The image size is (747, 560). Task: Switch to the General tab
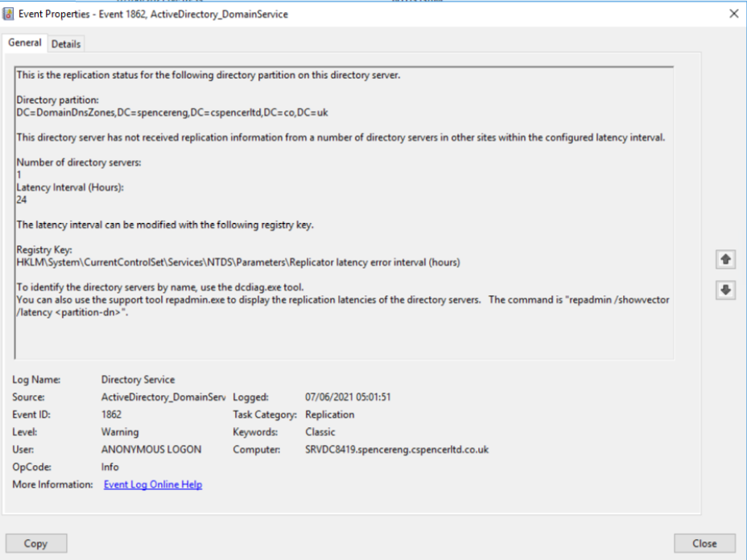click(x=25, y=43)
